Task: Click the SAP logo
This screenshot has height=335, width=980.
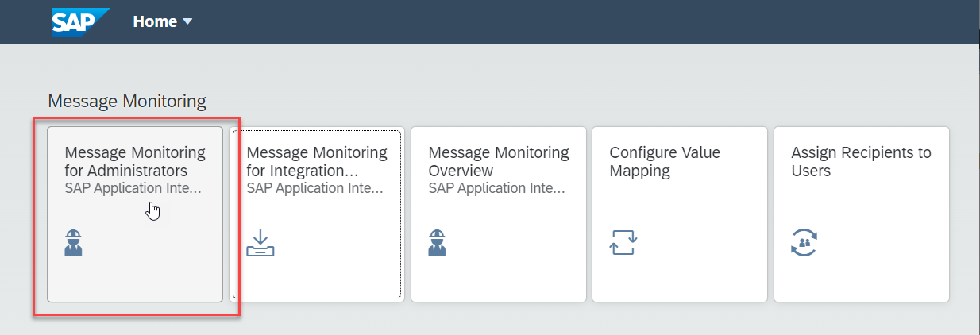Action: click(81, 22)
